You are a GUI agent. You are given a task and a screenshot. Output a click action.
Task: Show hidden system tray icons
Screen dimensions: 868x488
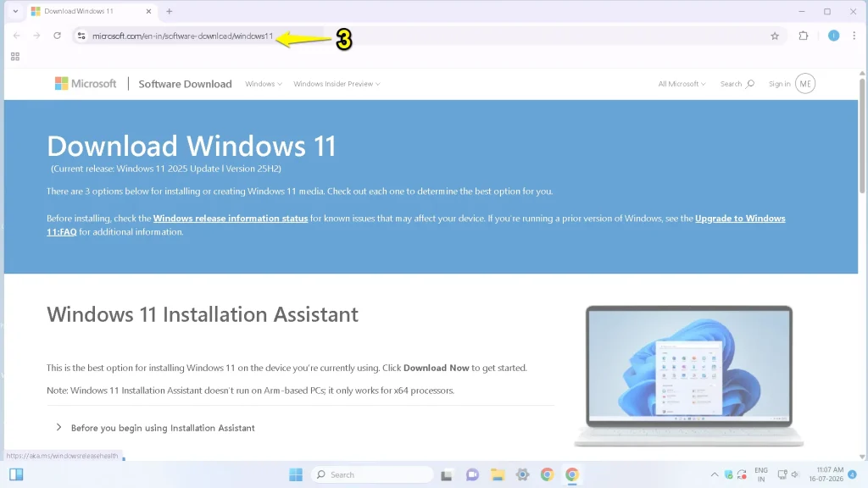pos(714,474)
